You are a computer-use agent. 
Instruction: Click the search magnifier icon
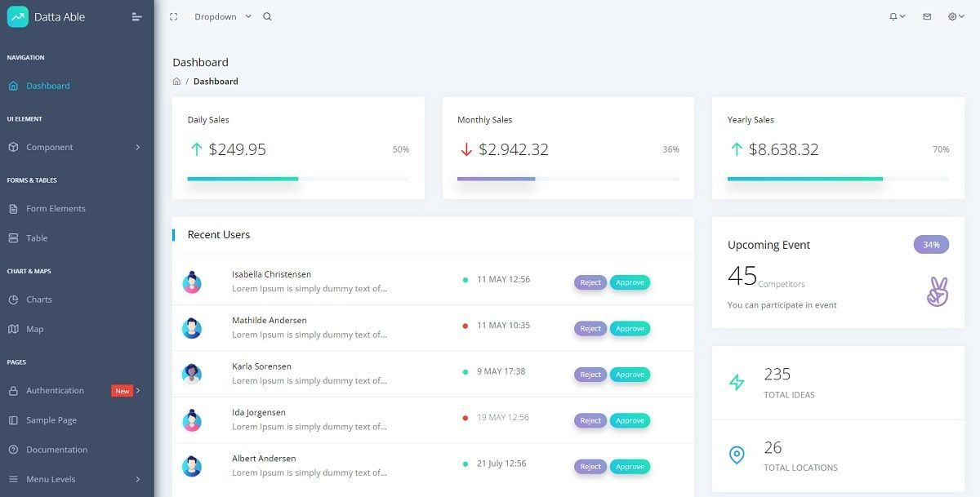click(267, 16)
